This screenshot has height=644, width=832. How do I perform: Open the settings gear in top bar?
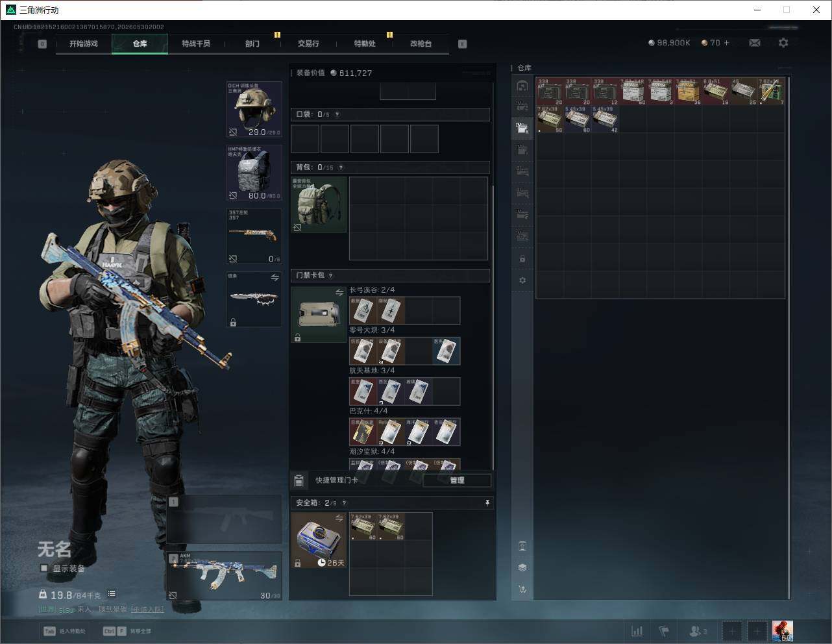click(x=783, y=43)
